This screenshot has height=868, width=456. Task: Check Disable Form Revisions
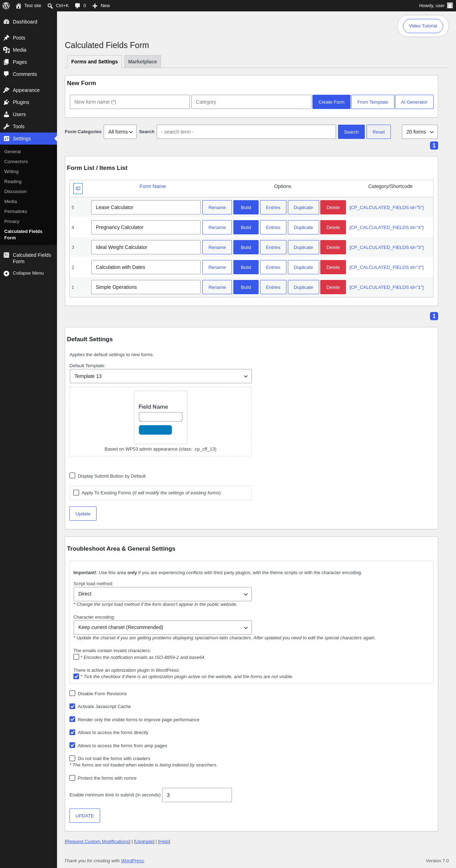(72, 693)
